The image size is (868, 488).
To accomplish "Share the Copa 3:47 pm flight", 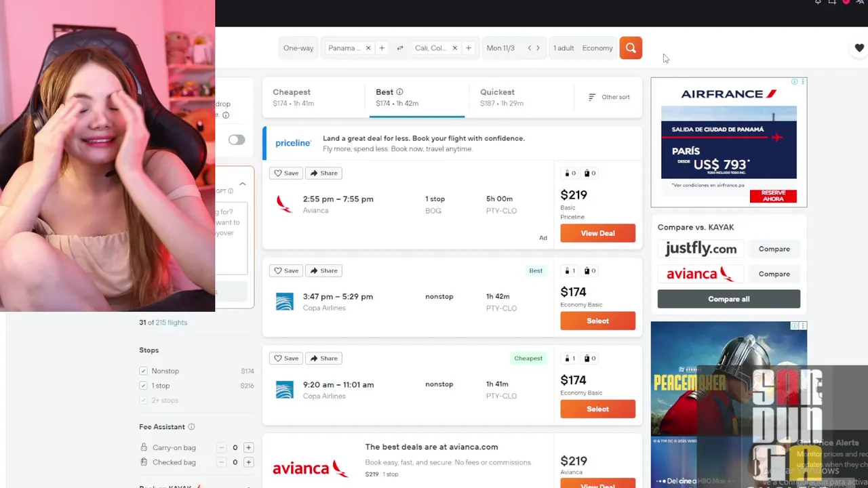I will pyautogui.click(x=323, y=270).
